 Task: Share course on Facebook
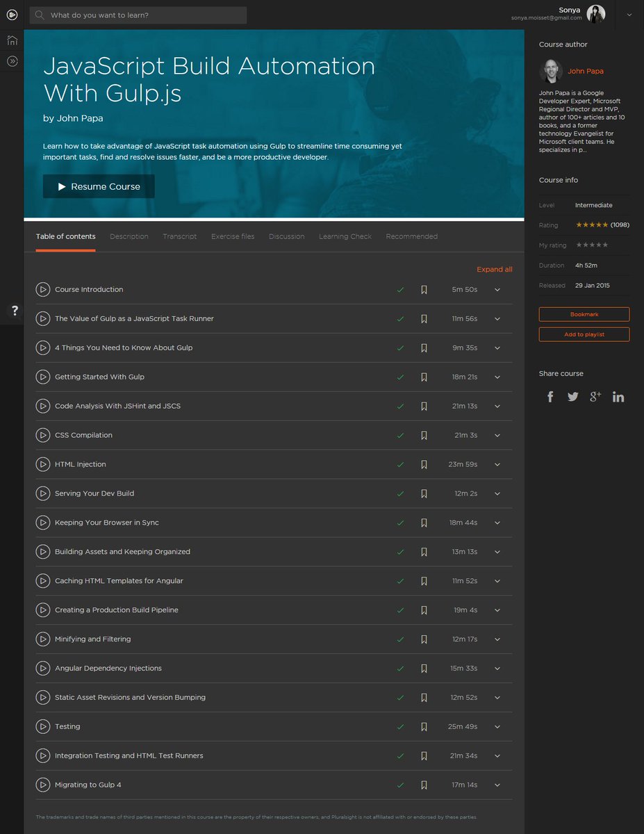[x=550, y=397]
